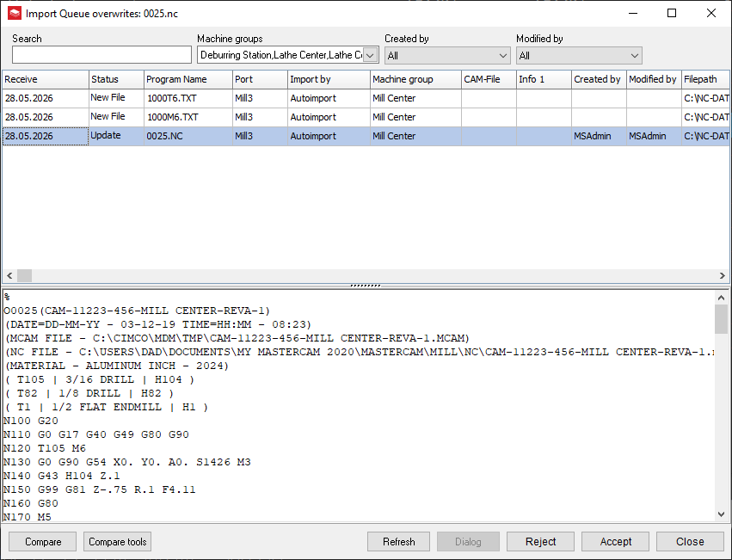Sort by the Receive column header

pyautogui.click(x=46, y=79)
